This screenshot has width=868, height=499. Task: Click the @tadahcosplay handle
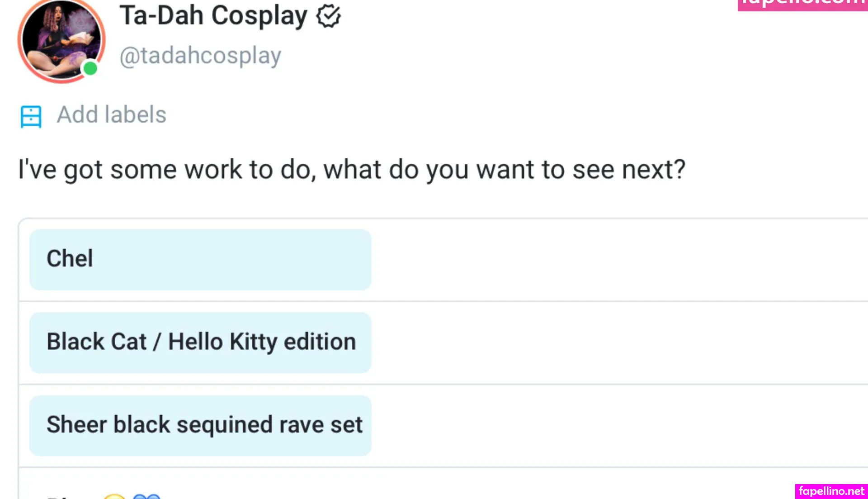pos(200,56)
